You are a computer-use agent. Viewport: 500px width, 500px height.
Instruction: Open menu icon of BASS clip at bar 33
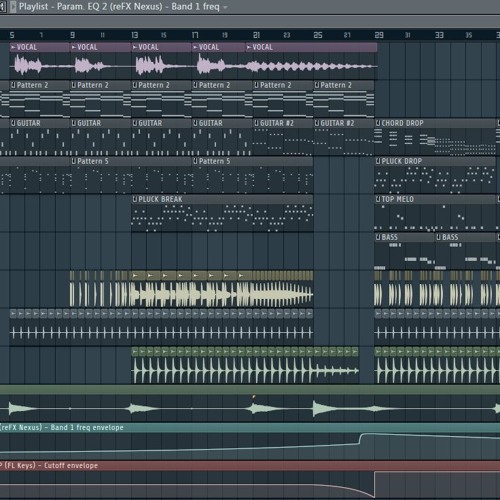click(x=439, y=237)
